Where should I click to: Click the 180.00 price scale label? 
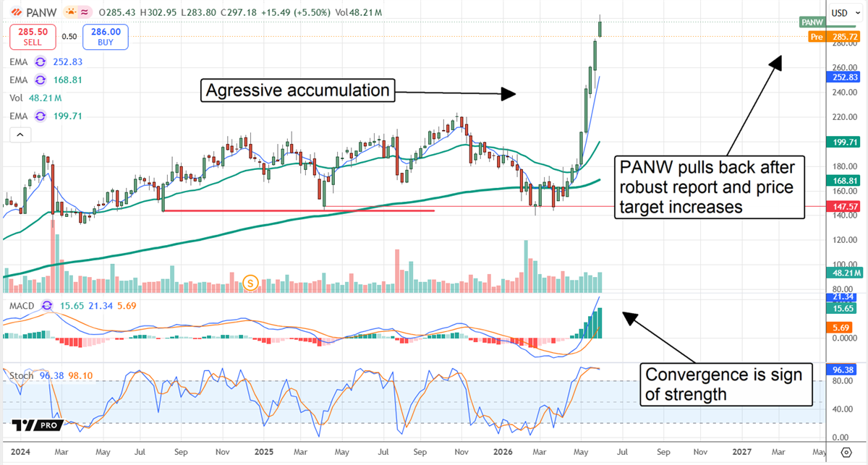point(846,167)
